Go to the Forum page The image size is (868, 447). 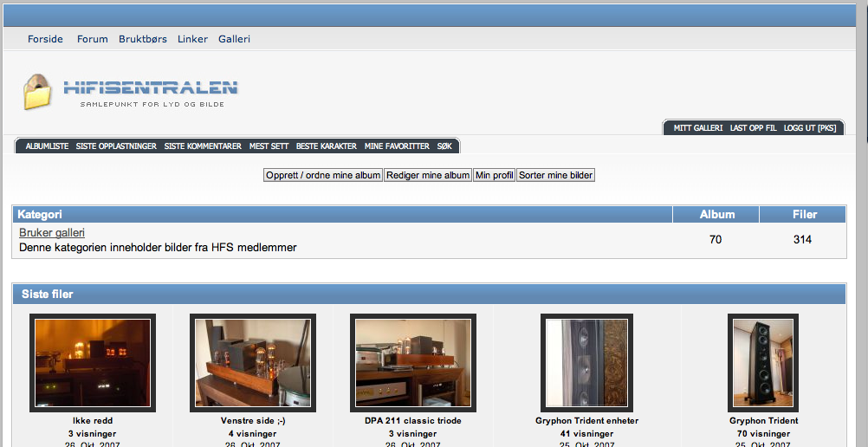click(93, 39)
